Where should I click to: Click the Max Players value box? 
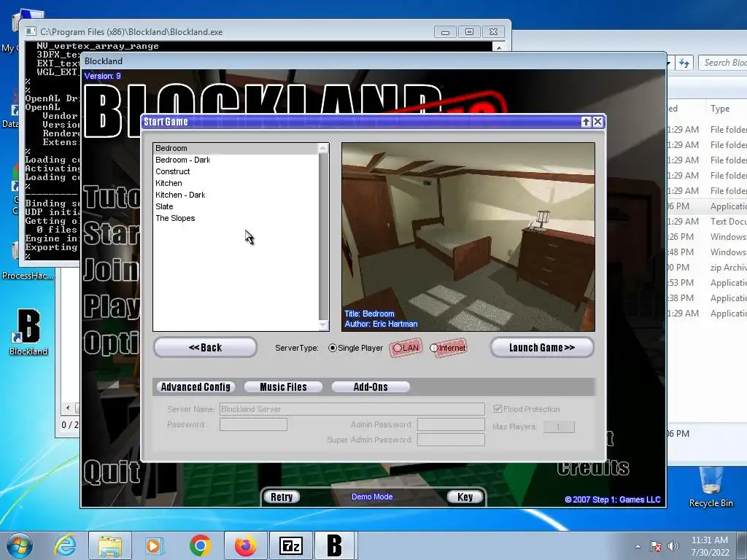559,427
